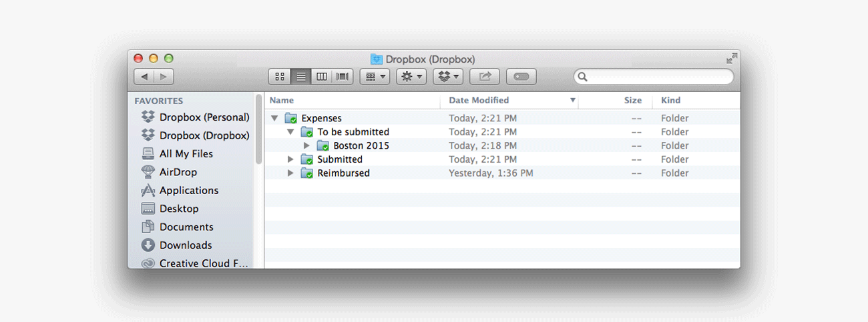Screen dimensions: 868x322
Task: Collapse the Expenses folder
Action: (x=274, y=119)
